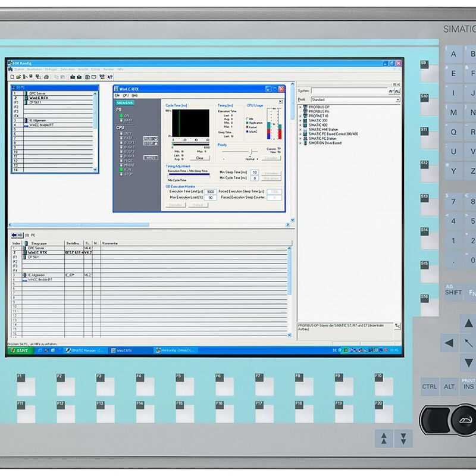
Task: Click the WinLC RTX module icon in rack
Action: click(26, 98)
